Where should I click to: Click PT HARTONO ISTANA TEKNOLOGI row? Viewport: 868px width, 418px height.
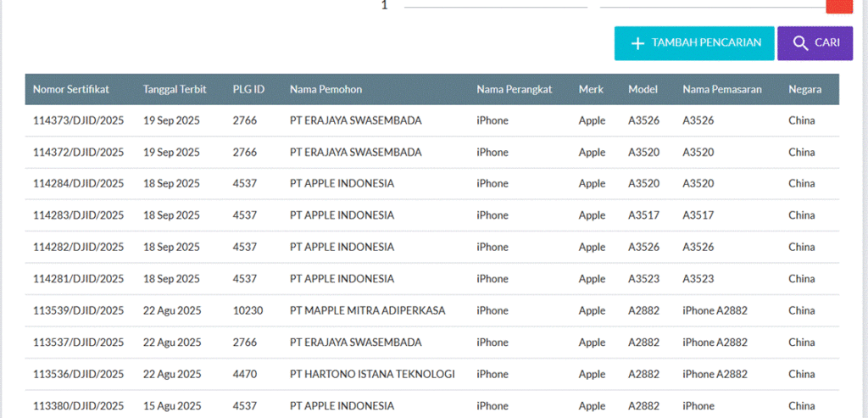point(372,374)
